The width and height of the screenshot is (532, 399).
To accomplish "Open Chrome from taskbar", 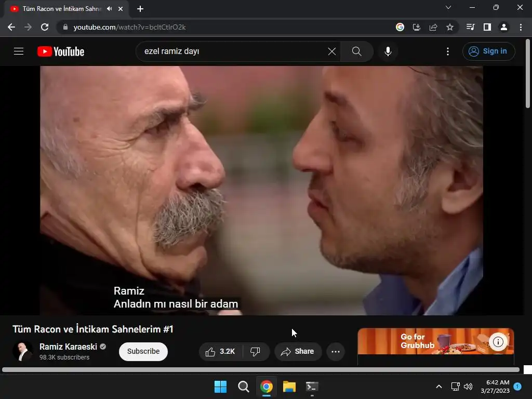I will point(267,387).
